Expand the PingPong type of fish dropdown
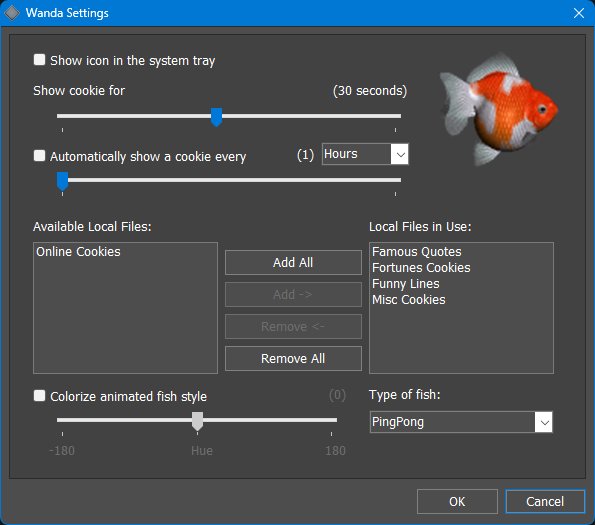 click(x=461, y=422)
